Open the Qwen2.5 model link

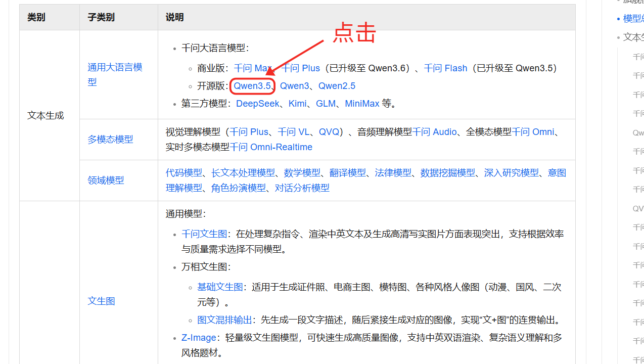337,86
